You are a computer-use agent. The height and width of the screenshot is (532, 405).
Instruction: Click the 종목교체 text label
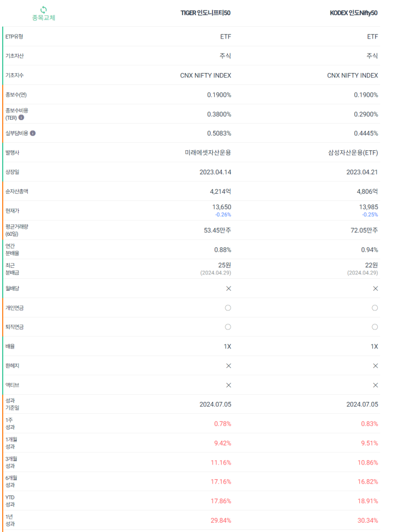click(44, 17)
